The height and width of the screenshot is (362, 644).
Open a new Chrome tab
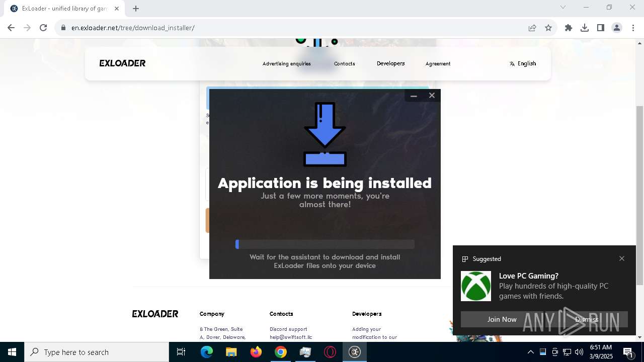136,9
